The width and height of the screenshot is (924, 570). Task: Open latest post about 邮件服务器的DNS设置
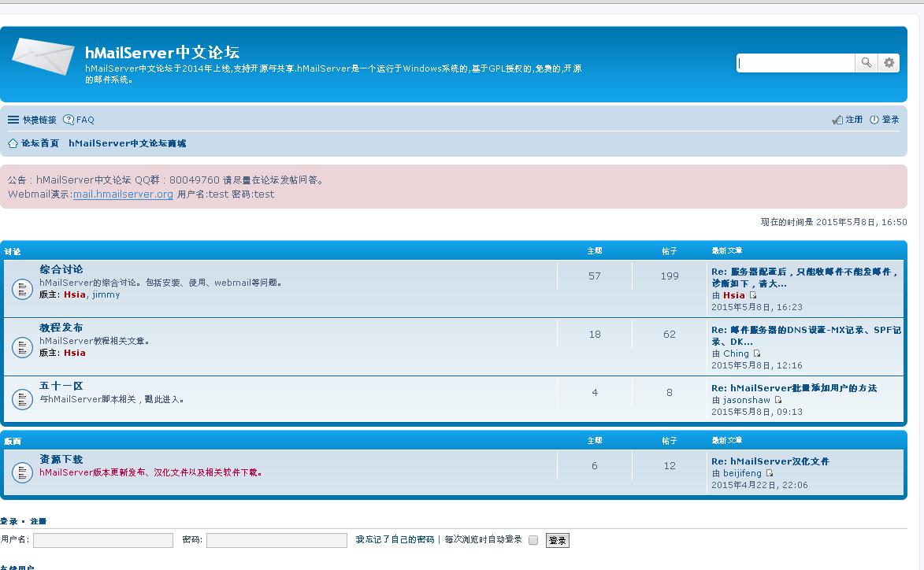(806, 335)
